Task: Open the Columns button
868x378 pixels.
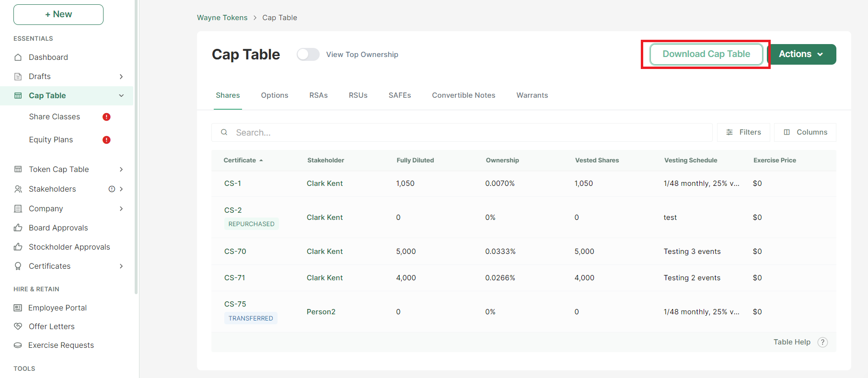Action: [x=805, y=132]
